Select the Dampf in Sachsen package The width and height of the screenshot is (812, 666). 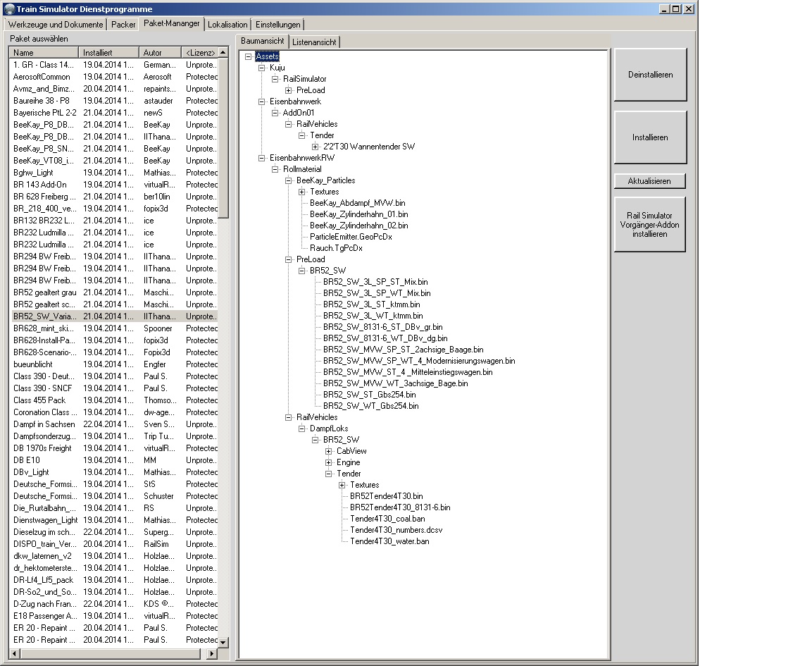pos(115,424)
